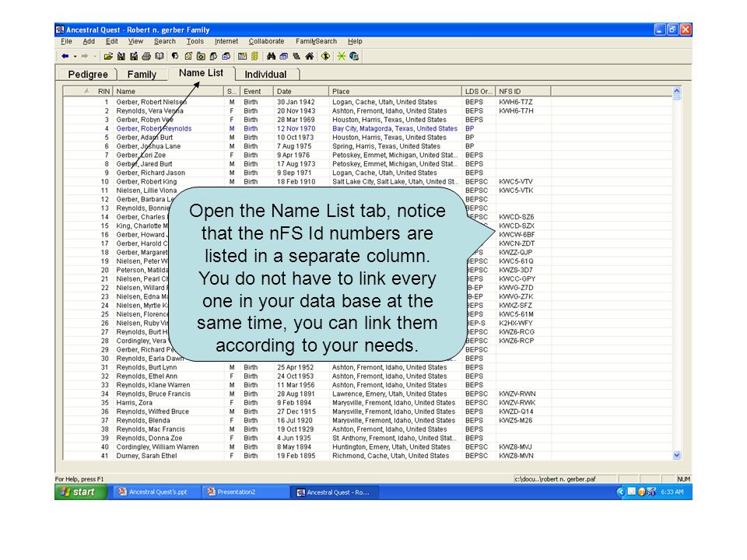Screen dimensions: 747x560
Task: Open the Tools menu
Action: (195, 41)
